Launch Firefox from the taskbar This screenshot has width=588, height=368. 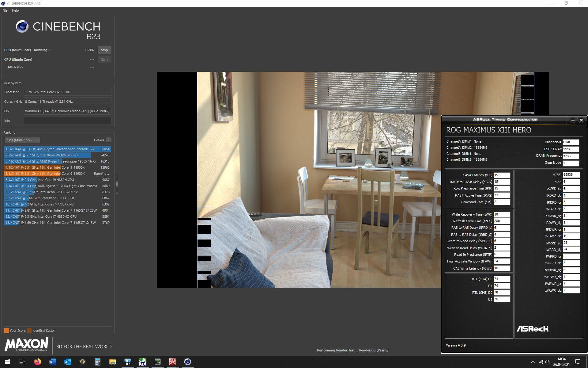(x=37, y=362)
